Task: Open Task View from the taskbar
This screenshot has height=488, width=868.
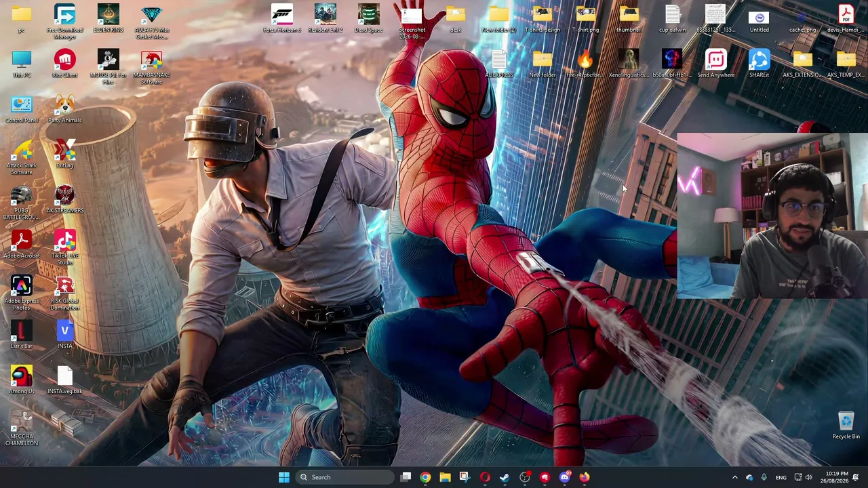Action: [406, 477]
